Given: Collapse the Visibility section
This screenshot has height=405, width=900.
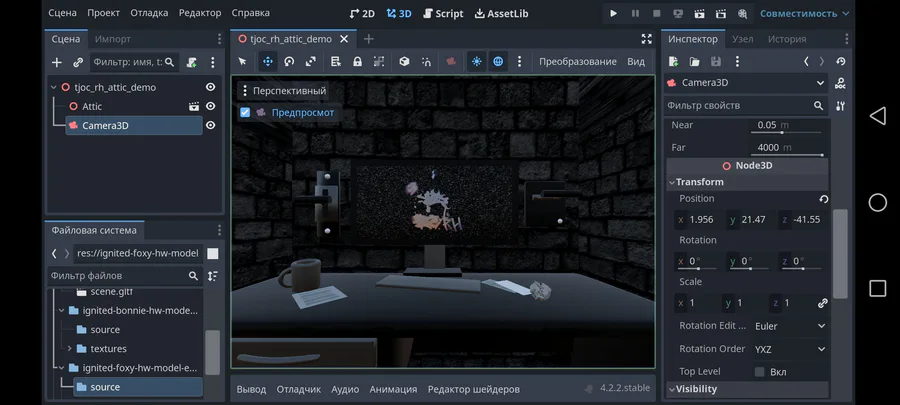Looking at the screenshot, I should coord(672,389).
